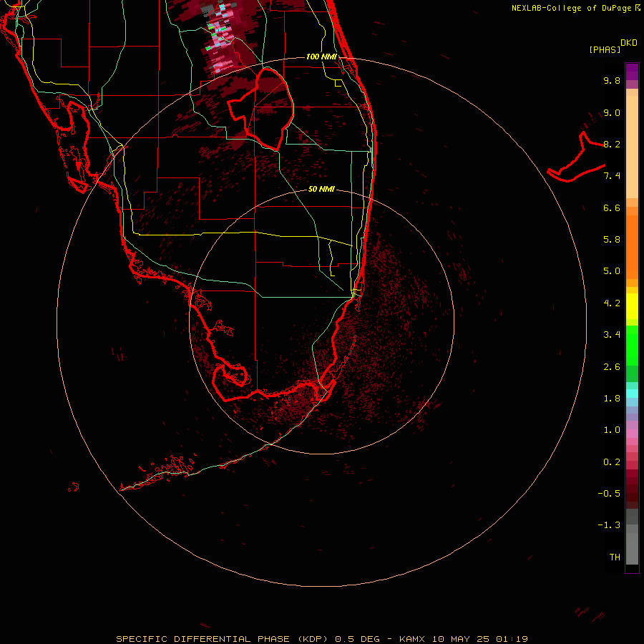The width and height of the screenshot is (644, 644).
Task: Pick the pink band of the color bar
Action: 632,434
